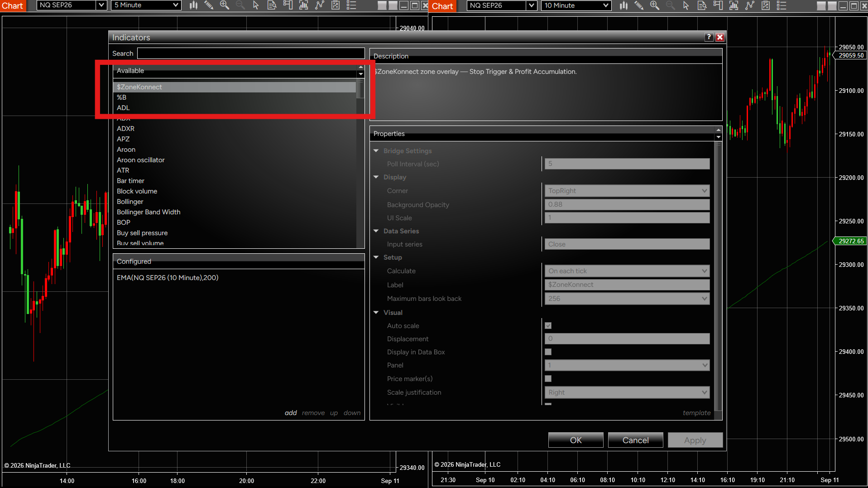Open Indicators icon in 5 Minute chart toolbar

(x=320, y=5)
